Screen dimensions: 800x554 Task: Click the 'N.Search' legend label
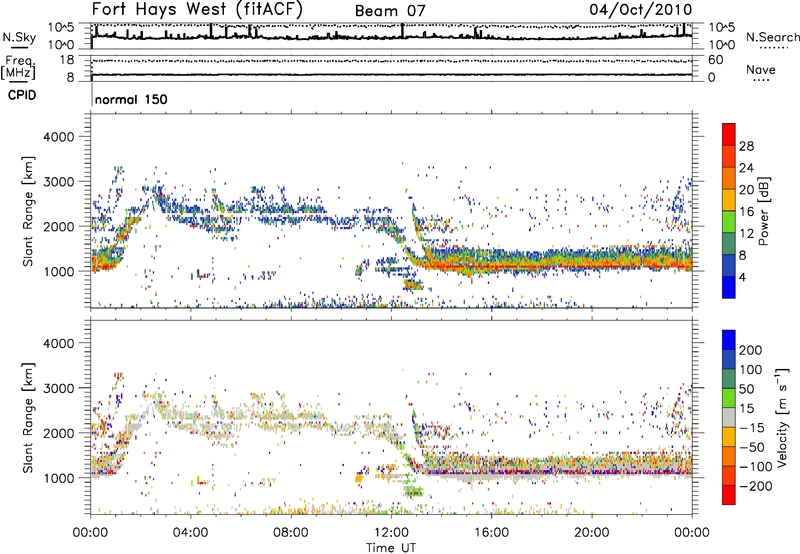click(772, 37)
